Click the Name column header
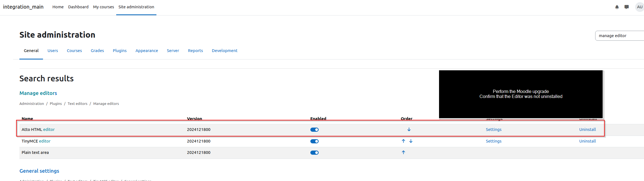This screenshot has height=181, width=644. tap(27, 118)
